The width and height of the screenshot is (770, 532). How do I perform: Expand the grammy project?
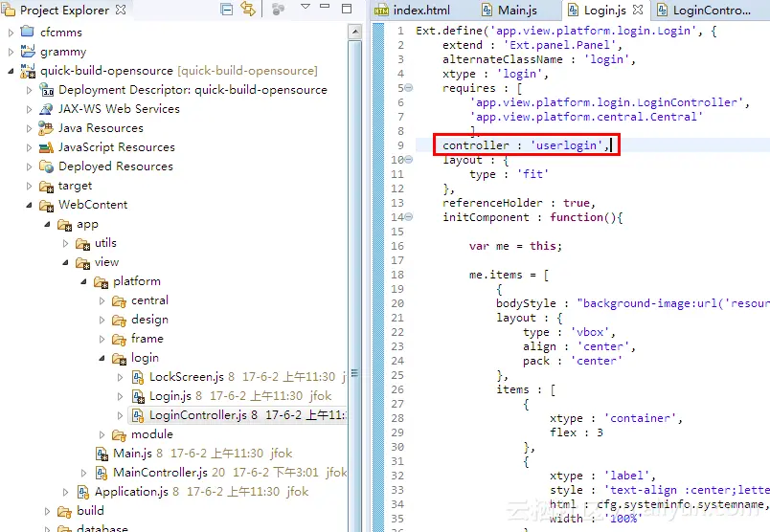click(x=11, y=52)
